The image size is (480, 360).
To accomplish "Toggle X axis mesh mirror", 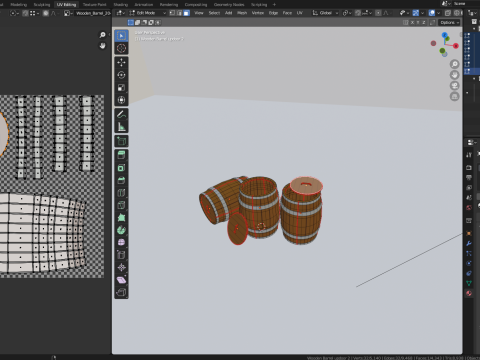I will [412, 22].
